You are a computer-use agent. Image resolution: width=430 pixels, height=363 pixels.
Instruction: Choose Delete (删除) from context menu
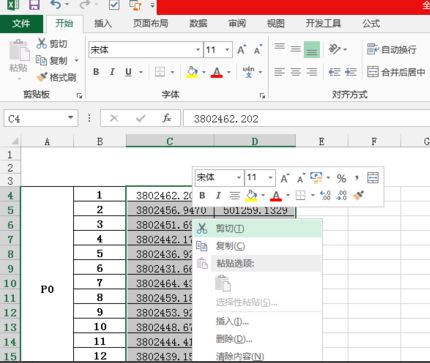click(257, 339)
